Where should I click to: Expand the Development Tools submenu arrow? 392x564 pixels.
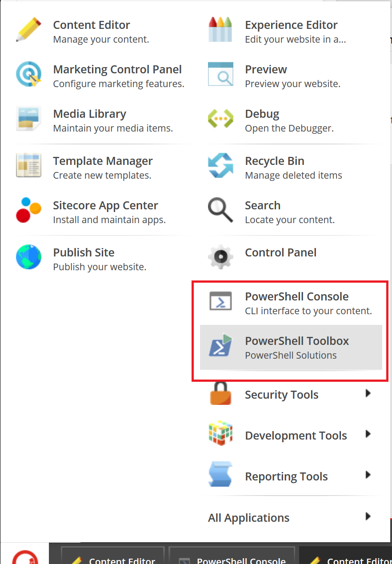tap(368, 434)
